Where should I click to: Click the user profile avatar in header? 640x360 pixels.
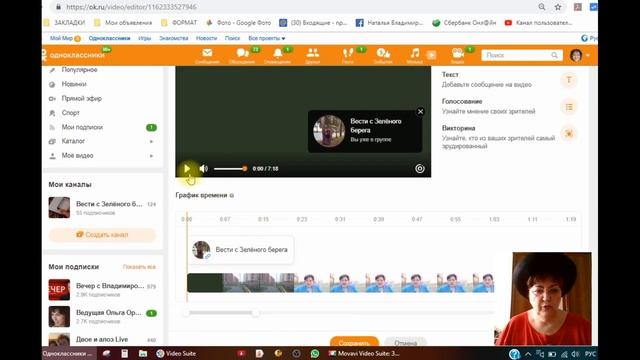(576, 55)
